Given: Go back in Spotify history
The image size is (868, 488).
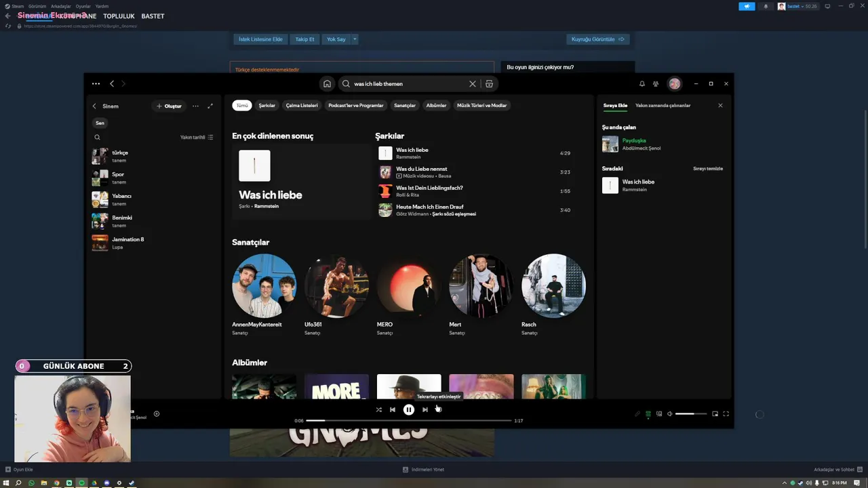Looking at the screenshot, I should click(x=112, y=84).
